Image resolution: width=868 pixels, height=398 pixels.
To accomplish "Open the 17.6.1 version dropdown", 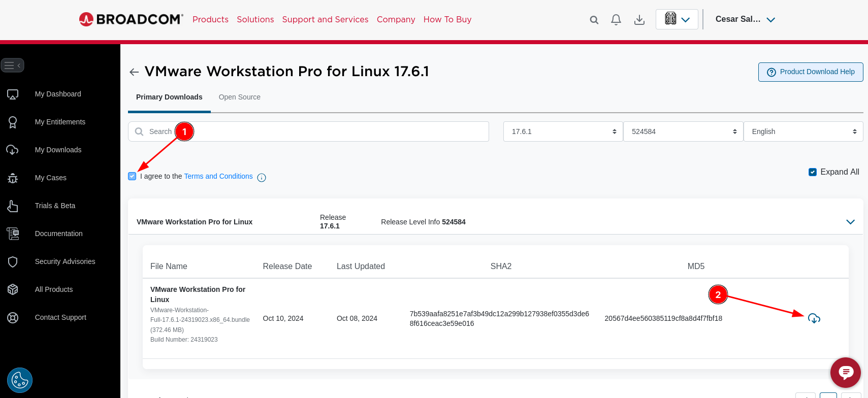I will (x=563, y=131).
